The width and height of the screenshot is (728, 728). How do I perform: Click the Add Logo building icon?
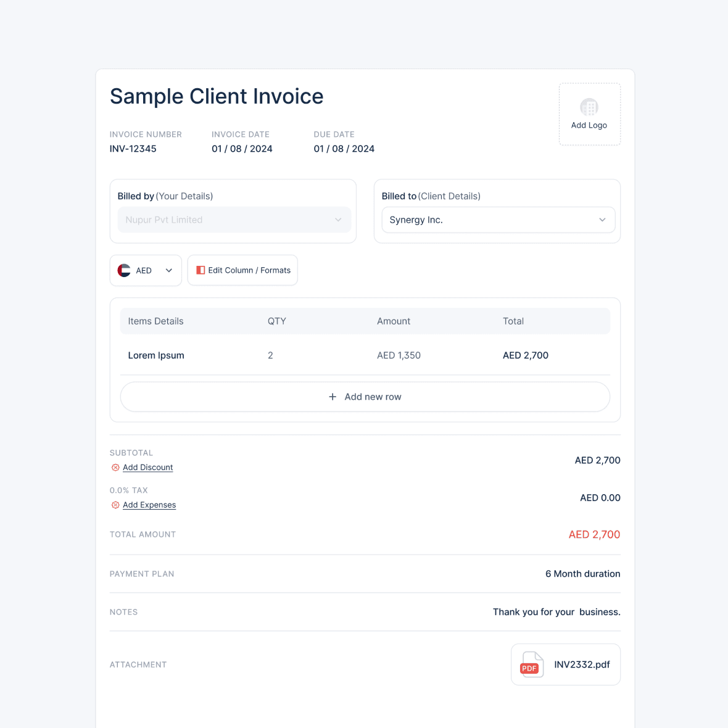pos(589,107)
